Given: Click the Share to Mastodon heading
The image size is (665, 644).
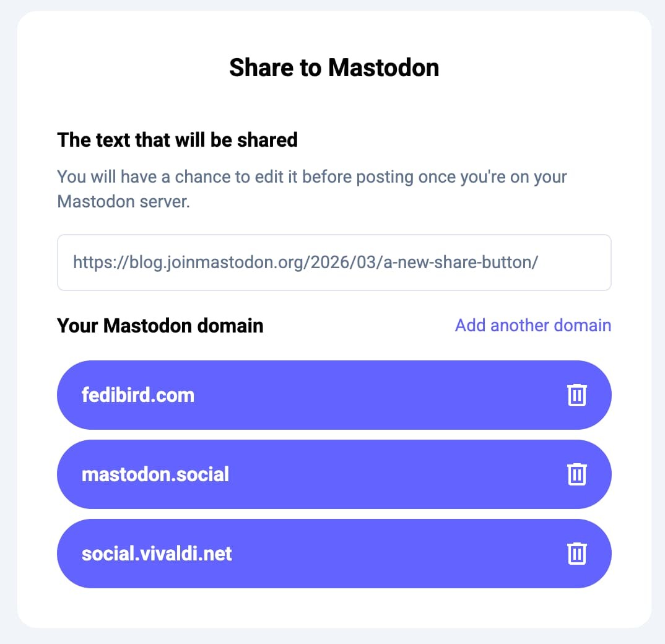Looking at the screenshot, I should click(334, 67).
